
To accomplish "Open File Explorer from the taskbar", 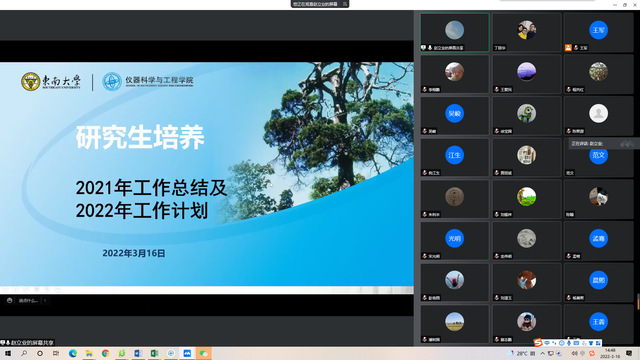I will (x=89, y=353).
